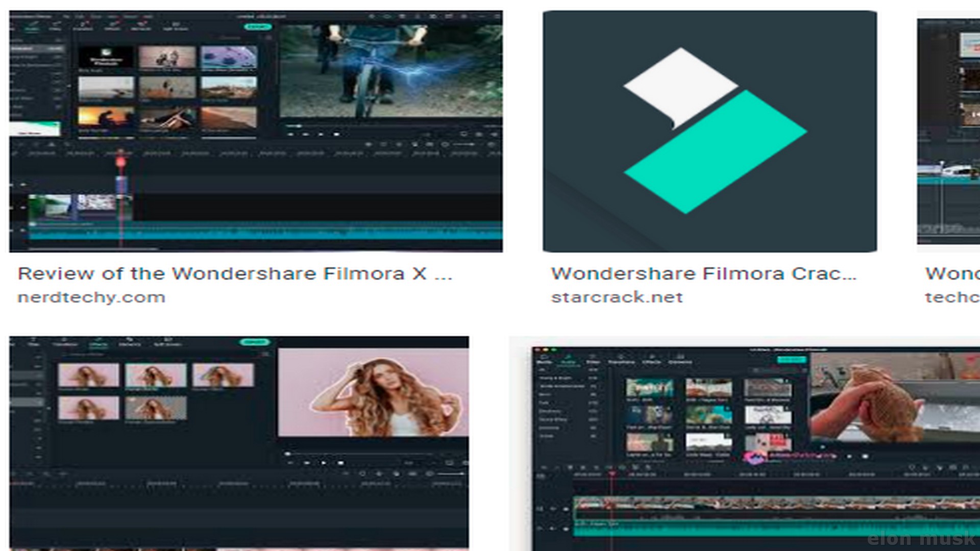
Task: Open 'Wondershare Filmora Crac...' result title
Action: coord(703,274)
